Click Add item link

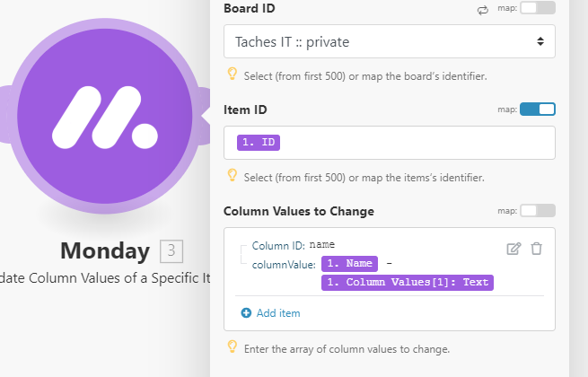278,313
